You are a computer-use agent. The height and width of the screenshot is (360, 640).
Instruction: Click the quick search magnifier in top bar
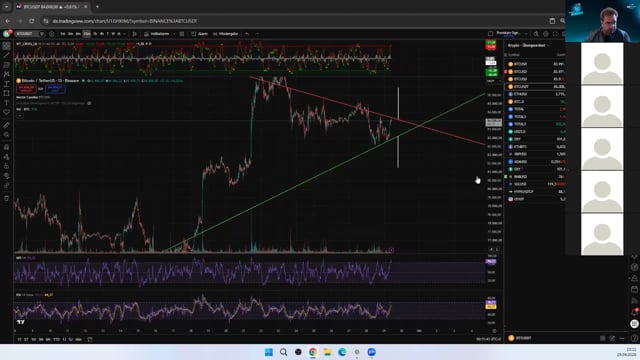pyautogui.click(x=536, y=34)
